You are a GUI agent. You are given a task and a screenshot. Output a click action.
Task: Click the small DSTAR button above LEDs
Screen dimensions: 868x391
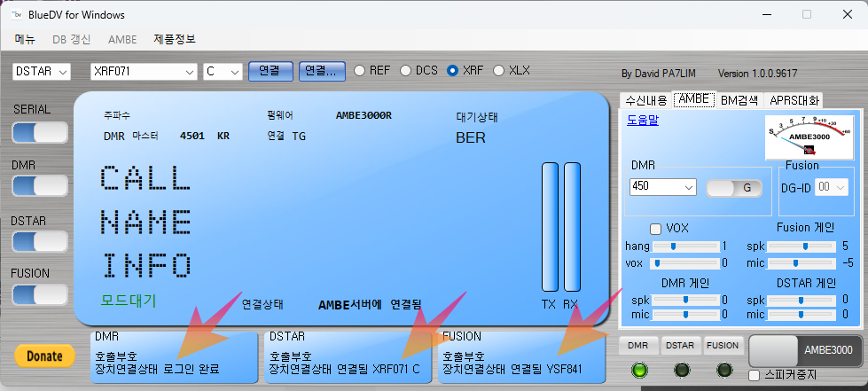(x=682, y=345)
